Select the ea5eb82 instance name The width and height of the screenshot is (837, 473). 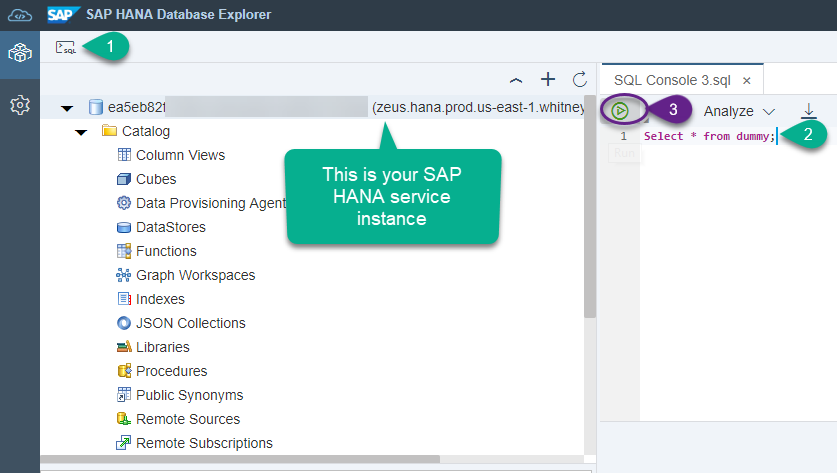coord(137,107)
